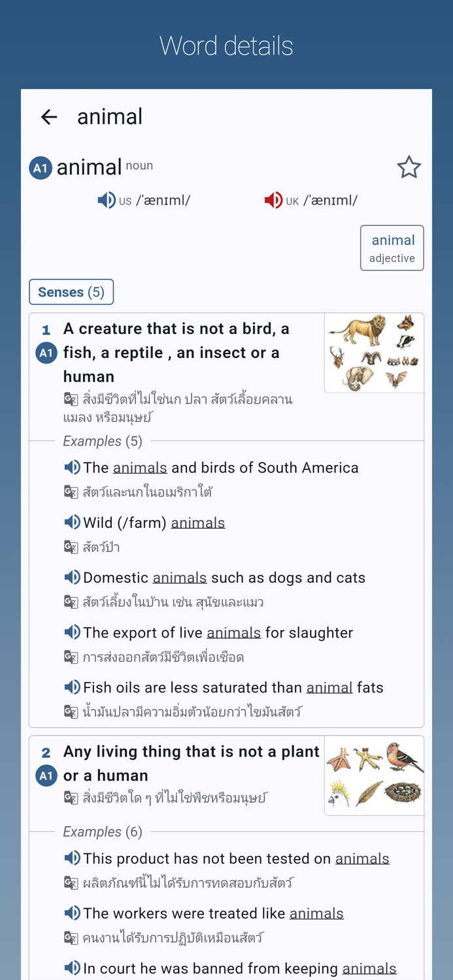Viewport: 453px width, 980px height.
Task: Play audio for the fish oils example
Action: pos(73,687)
